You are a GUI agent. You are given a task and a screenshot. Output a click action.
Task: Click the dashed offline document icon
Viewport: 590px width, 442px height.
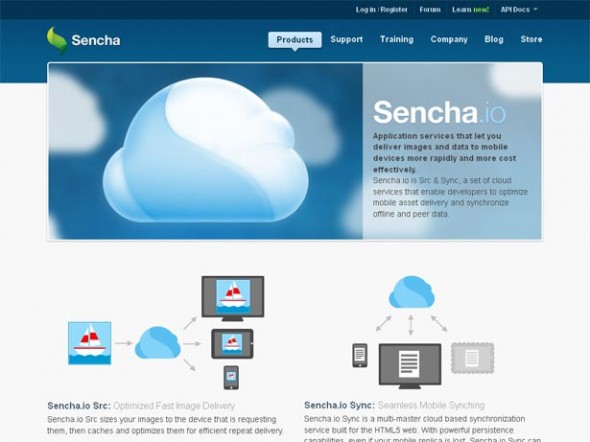pos(472,358)
